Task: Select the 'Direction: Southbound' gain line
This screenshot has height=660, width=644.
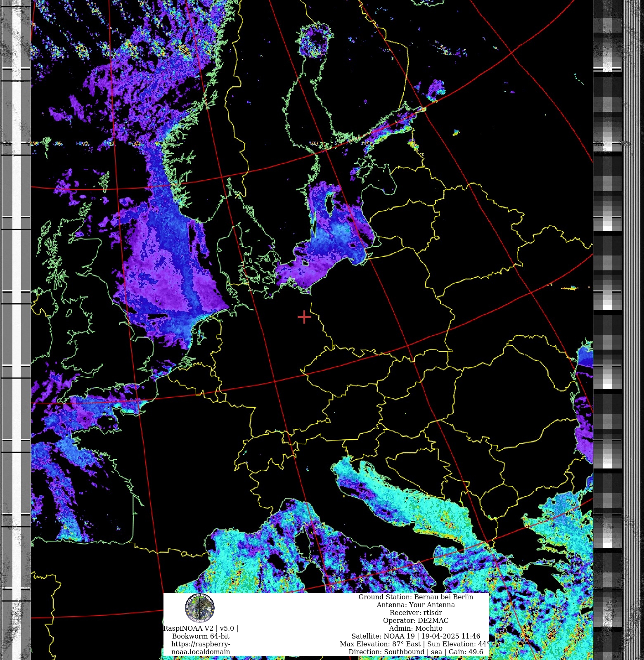Action: coord(416,652)
